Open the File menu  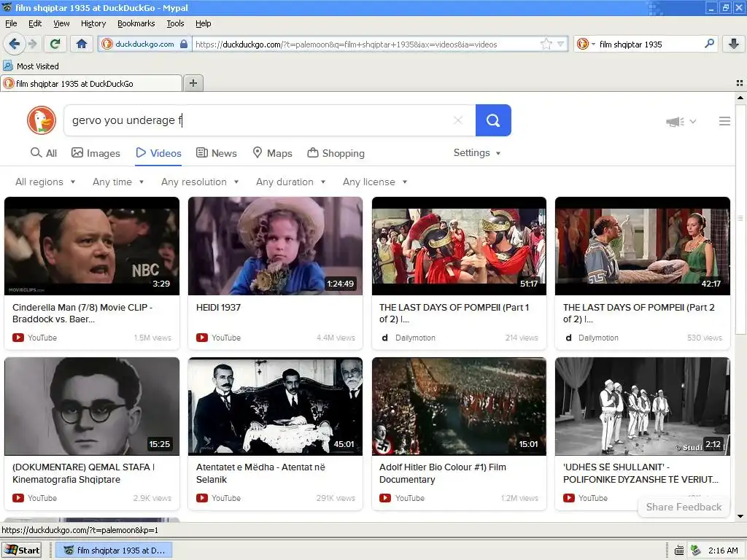tap(11, 23)
